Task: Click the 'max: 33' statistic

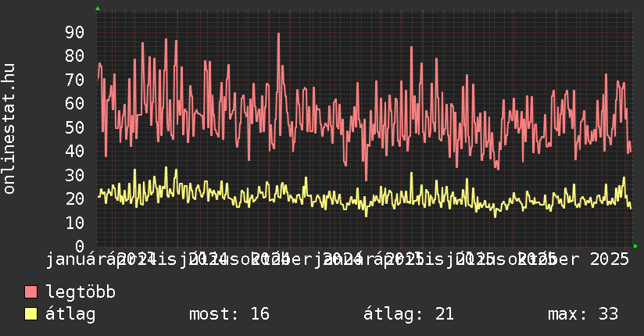Action: pyautogui.click(x=583, y=314)
